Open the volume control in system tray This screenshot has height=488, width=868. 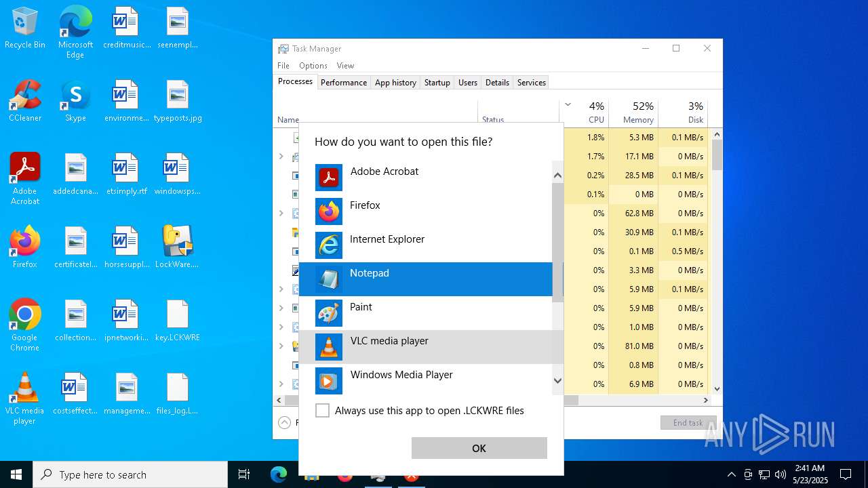click(781, 474)
